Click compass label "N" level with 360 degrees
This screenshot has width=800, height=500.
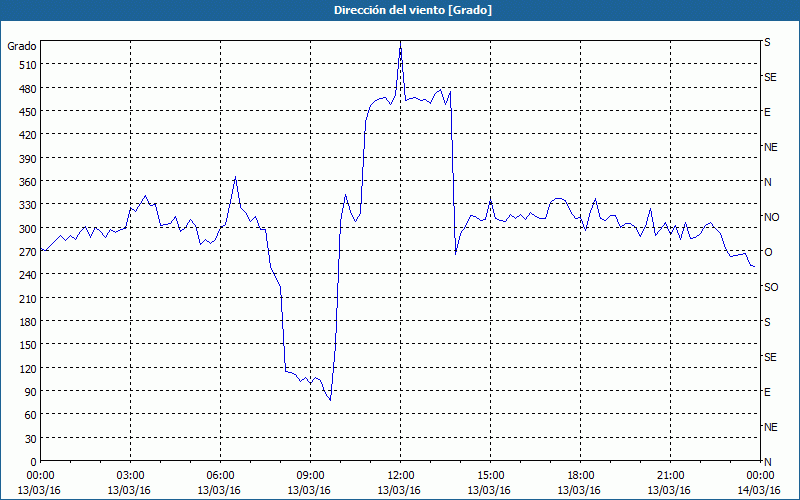767,182
